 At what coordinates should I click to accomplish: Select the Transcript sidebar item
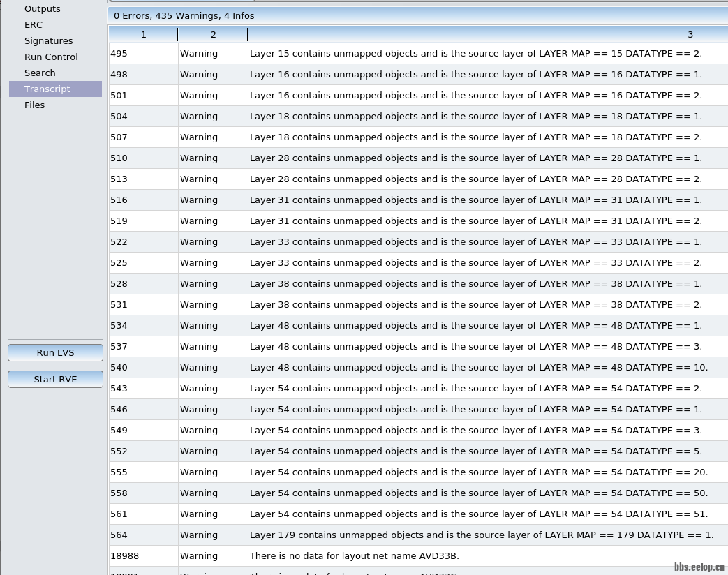(47, 89)
